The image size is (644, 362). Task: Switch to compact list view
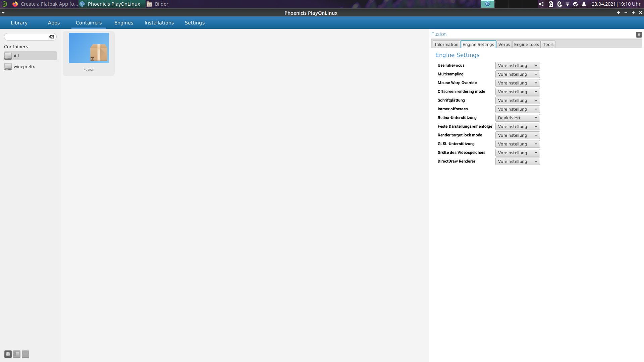coord(17,354)
